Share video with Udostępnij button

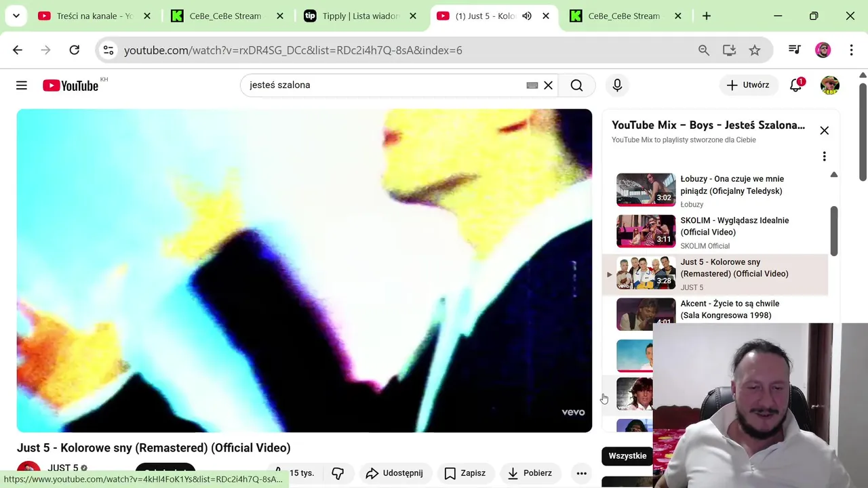[394, 473]
